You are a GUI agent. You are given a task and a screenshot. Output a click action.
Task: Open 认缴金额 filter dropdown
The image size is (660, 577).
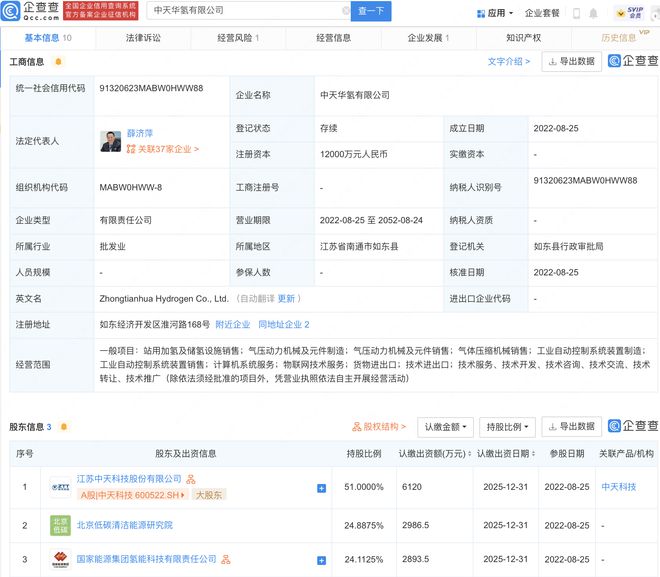click(445, 427)
